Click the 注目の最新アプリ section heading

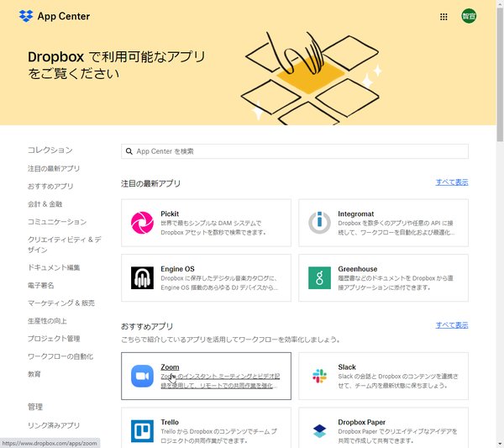150,183
